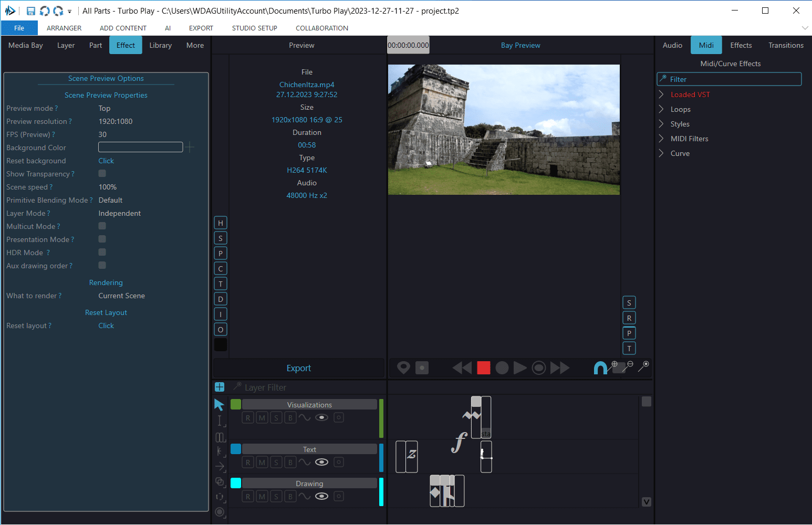
Task: Click the rewind transport button
Action: (x=462, y=367)
